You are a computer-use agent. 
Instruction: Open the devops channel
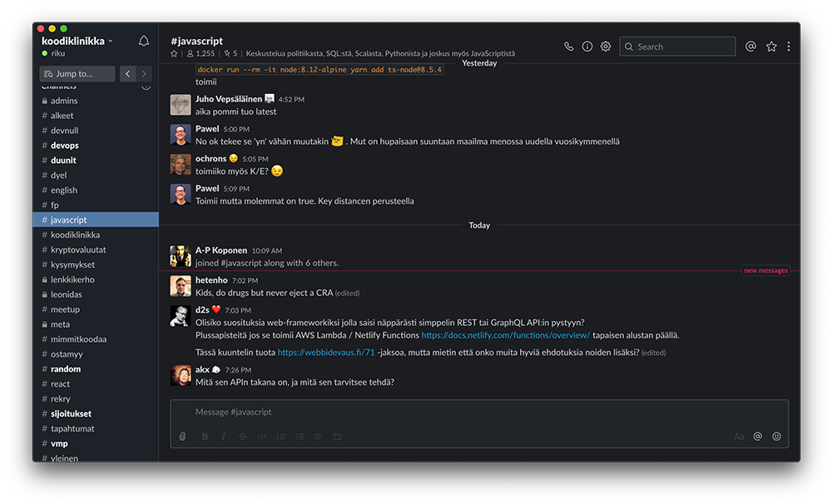click(65, 146)
